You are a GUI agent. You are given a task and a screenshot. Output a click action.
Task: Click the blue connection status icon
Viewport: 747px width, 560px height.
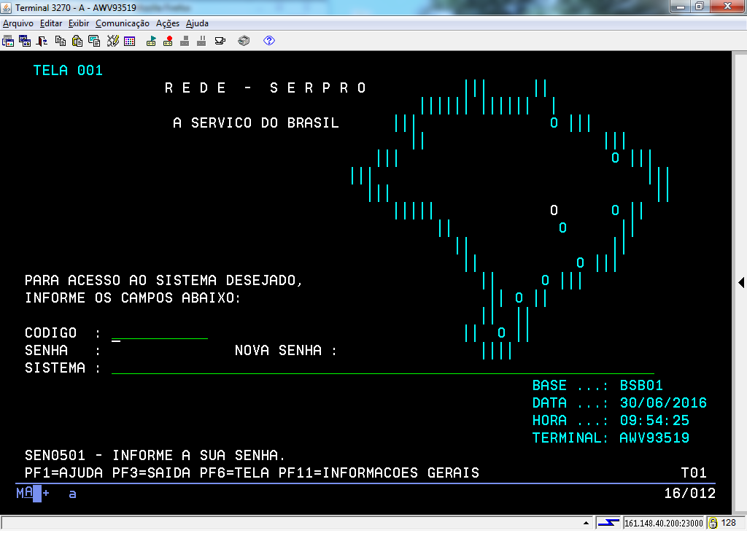pyautogui.click(x=608, y=523)
